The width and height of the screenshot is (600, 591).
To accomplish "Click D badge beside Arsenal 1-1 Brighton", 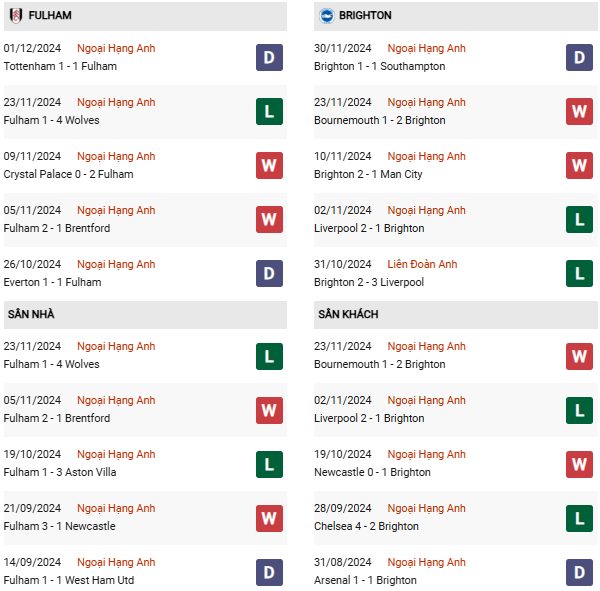I will [580, 572].
